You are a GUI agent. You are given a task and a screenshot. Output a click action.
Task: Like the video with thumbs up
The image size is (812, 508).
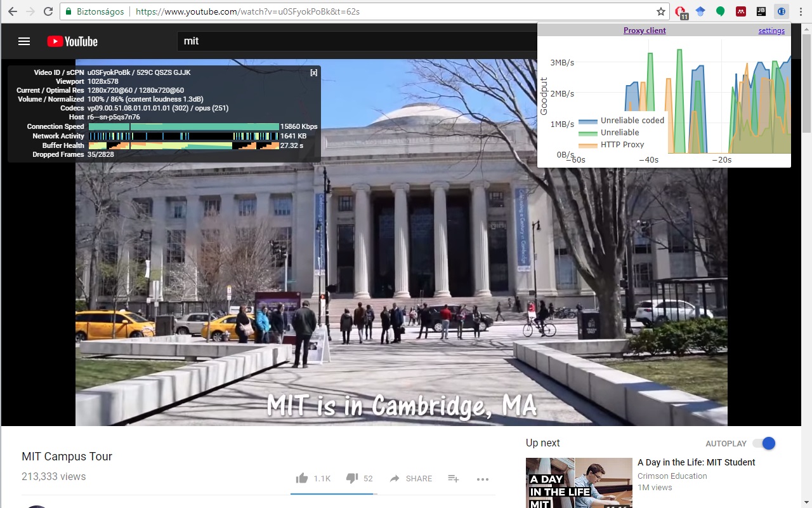302,478
